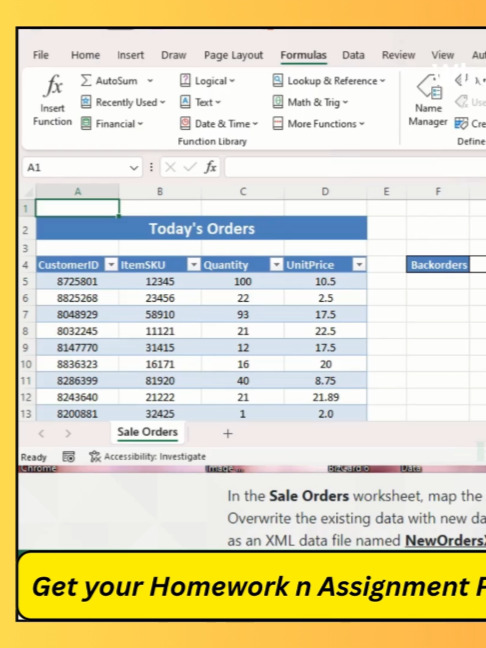The height and width of the screenshot is (648, 486).
Task: Open the Insert Function dialog
Action: click(x=52, y=100)
